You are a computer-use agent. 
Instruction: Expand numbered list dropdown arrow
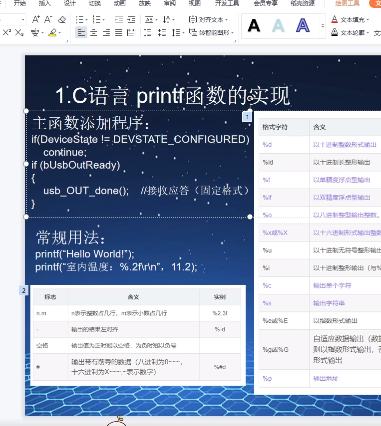(x=103, y=20)
